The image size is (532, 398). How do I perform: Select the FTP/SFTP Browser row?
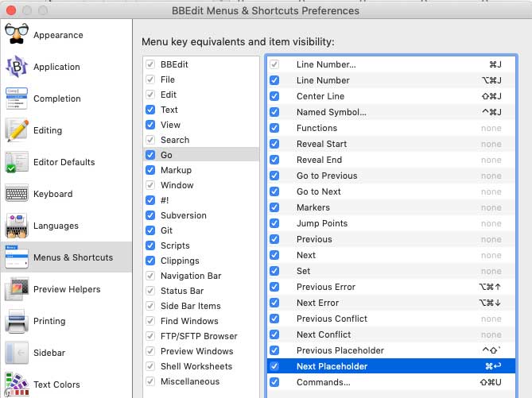click(x=201, y=336)
